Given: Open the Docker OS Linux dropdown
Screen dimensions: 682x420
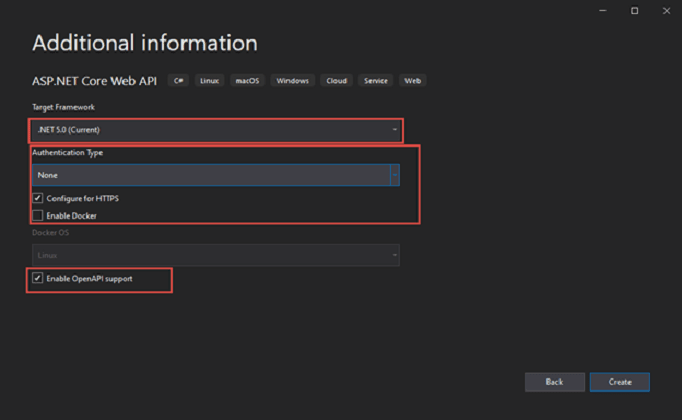Looking at the screenshot, I should pos(215,256).
